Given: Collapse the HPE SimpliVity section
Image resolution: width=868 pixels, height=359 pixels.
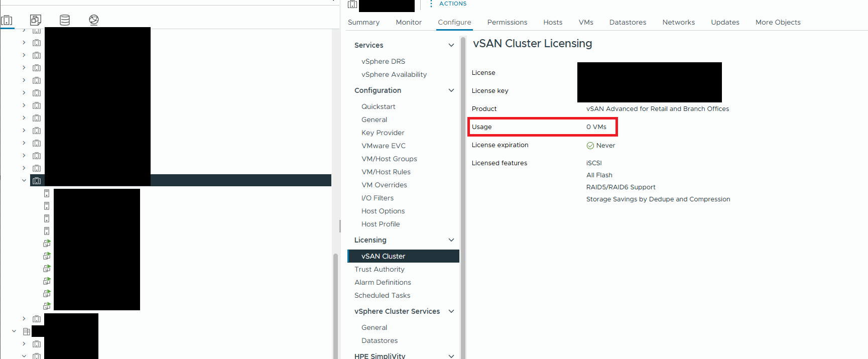Looking at the screenshot, I should coord(451,355).
